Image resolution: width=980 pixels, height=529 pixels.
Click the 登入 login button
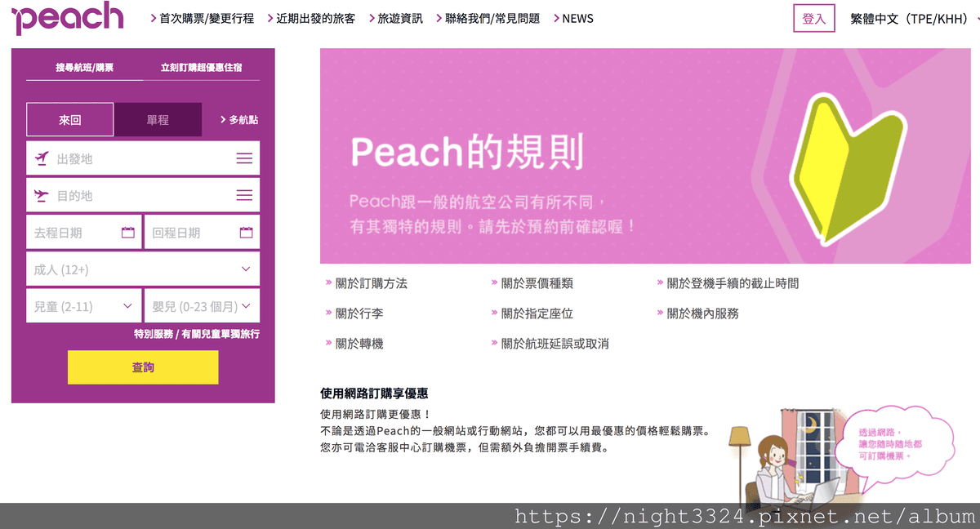[814, 19]
